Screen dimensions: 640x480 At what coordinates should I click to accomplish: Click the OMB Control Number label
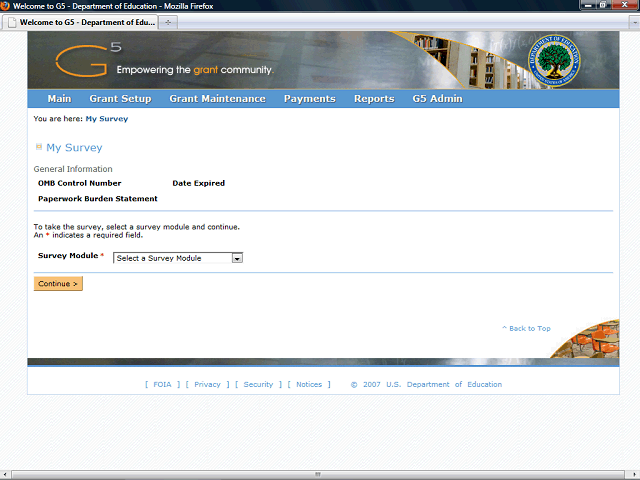(80, 183)
